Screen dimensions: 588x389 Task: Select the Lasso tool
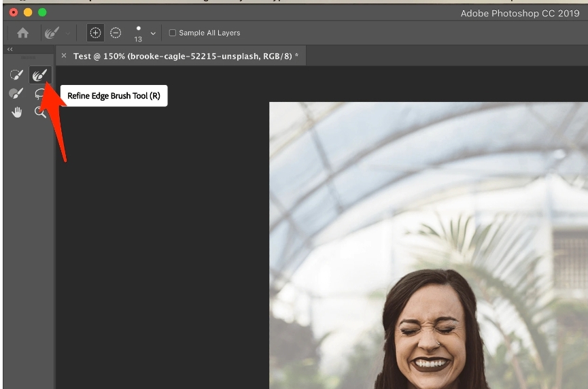pos(39,94)
